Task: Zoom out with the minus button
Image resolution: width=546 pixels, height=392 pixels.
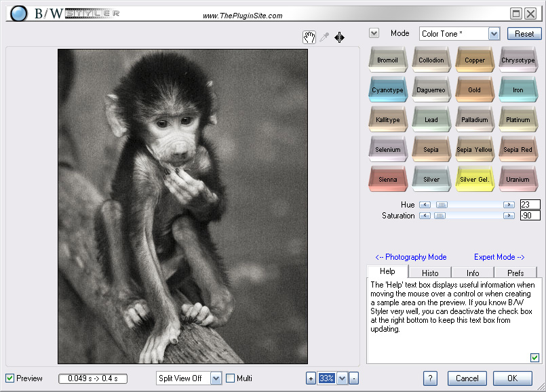Action: point(354,378)
